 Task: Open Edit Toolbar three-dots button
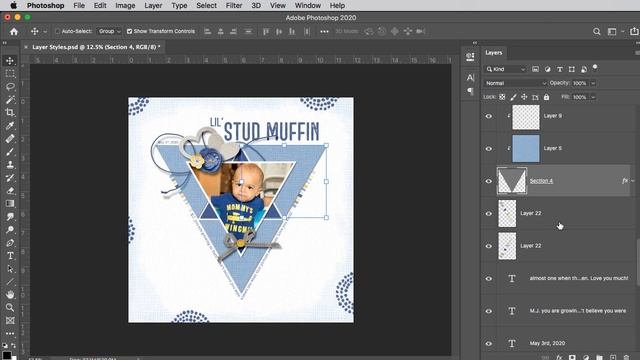tap(10, 333)
